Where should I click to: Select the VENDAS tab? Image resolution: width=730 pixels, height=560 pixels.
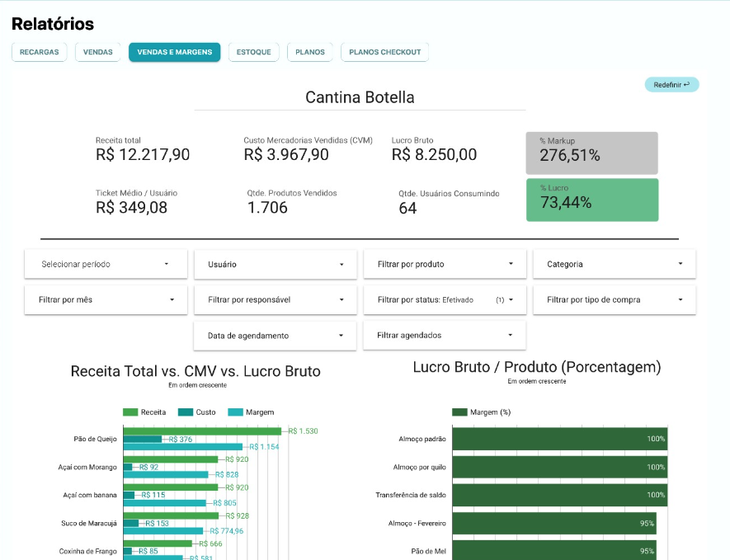pyautogui.click(x=97, y=51)
